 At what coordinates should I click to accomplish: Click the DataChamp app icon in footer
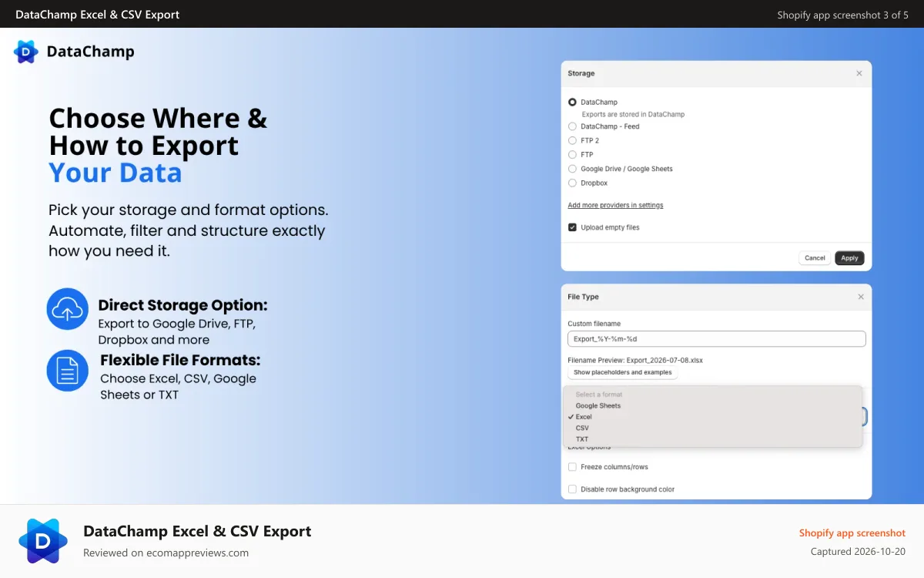[43, 541]
